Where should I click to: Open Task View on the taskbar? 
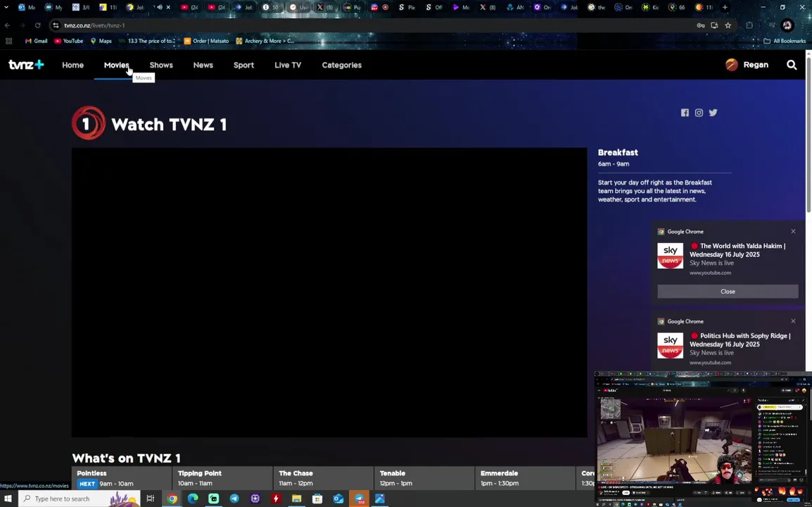coord(150,499)
